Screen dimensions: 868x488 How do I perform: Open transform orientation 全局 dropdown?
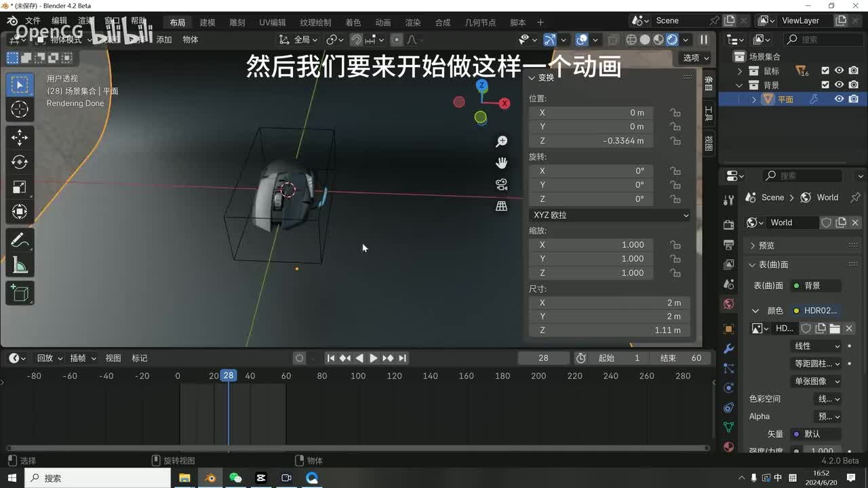(298, 39)
